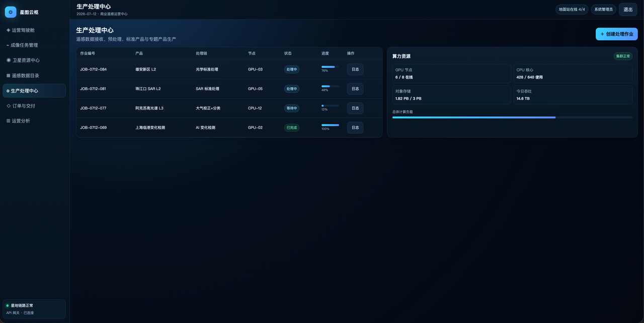Open 日志 for JOB-0712-084
Viewport: 644px width, 323px height.
click(355, 69)
